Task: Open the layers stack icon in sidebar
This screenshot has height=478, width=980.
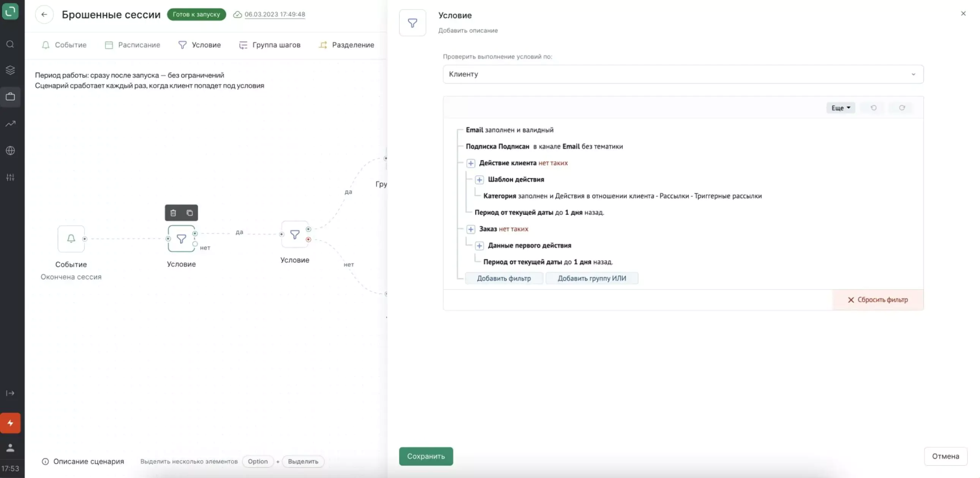Action: [x=10, y=70]
